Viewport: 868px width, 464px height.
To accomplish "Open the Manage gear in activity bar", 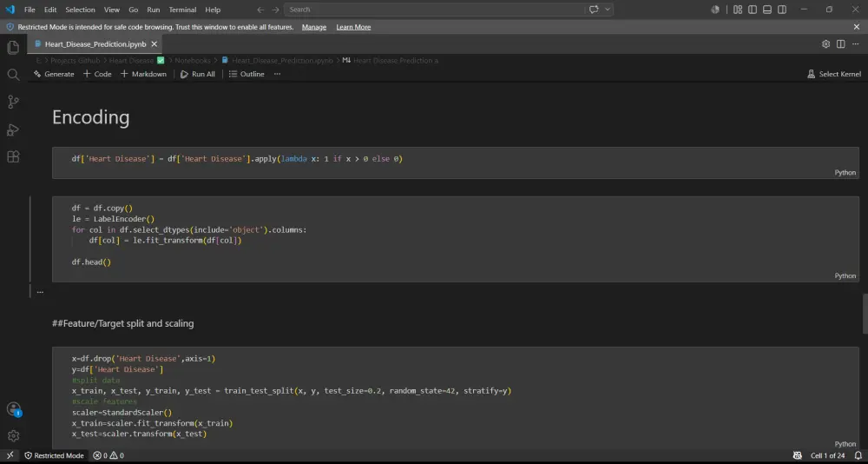I will pos(13,435).
